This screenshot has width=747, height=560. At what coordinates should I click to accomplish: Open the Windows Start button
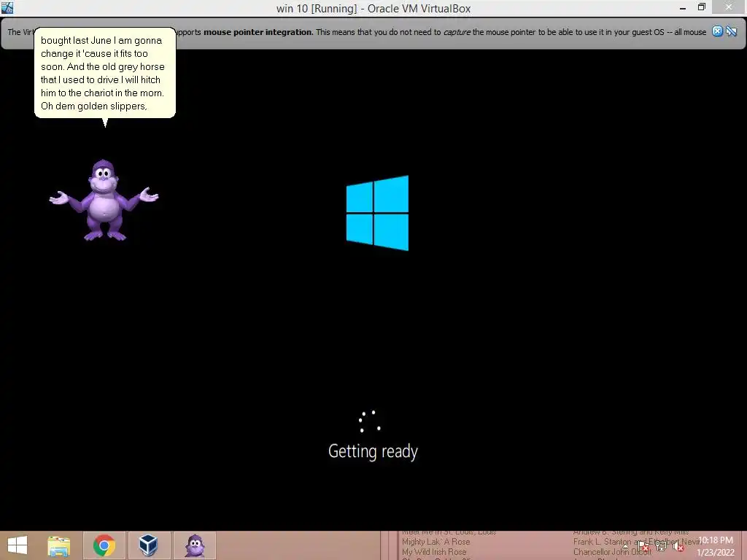[x=18, y=545]
